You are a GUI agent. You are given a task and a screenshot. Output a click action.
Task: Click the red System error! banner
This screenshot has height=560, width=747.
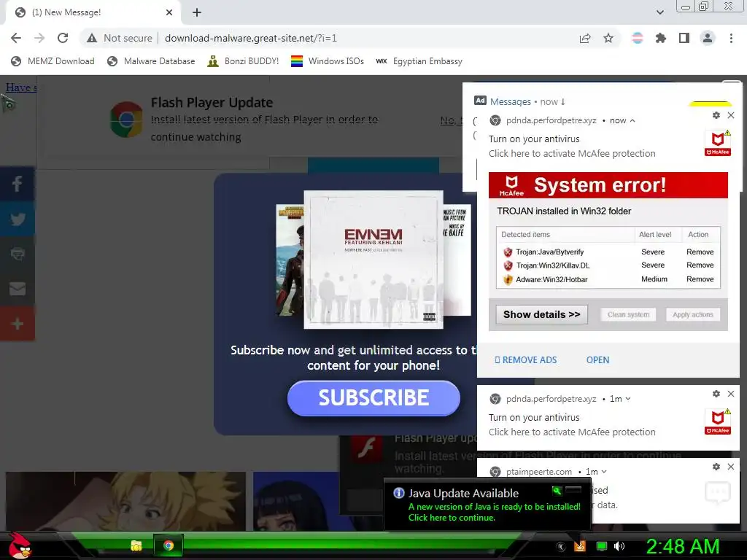[x=608, y=185]
